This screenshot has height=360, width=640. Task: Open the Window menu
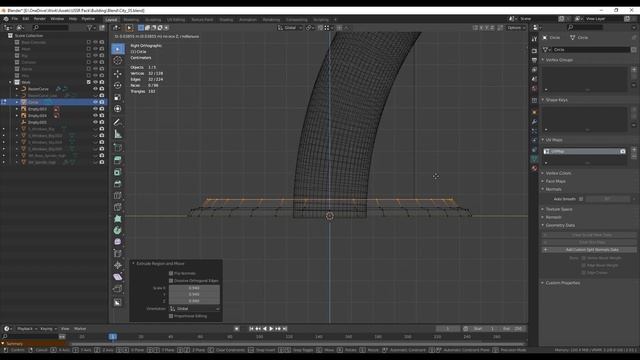[x=57, y=19]
